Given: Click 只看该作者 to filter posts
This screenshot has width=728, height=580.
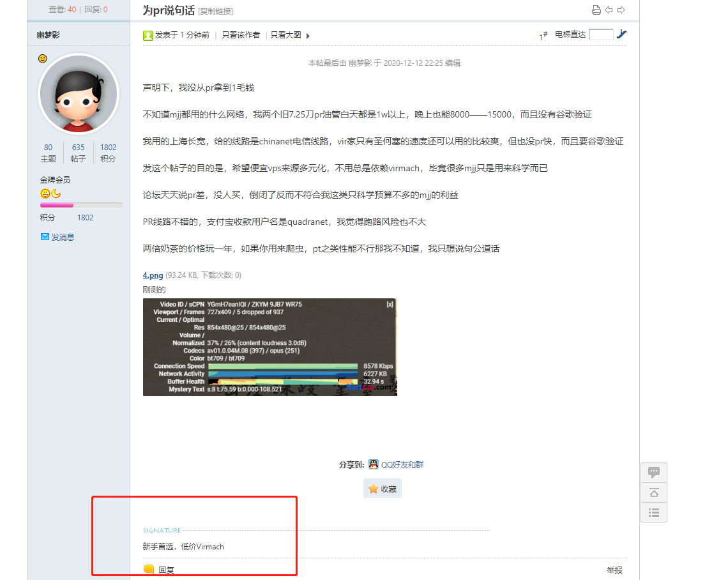Looking at the screenshot, I should (x=241, y=35).
